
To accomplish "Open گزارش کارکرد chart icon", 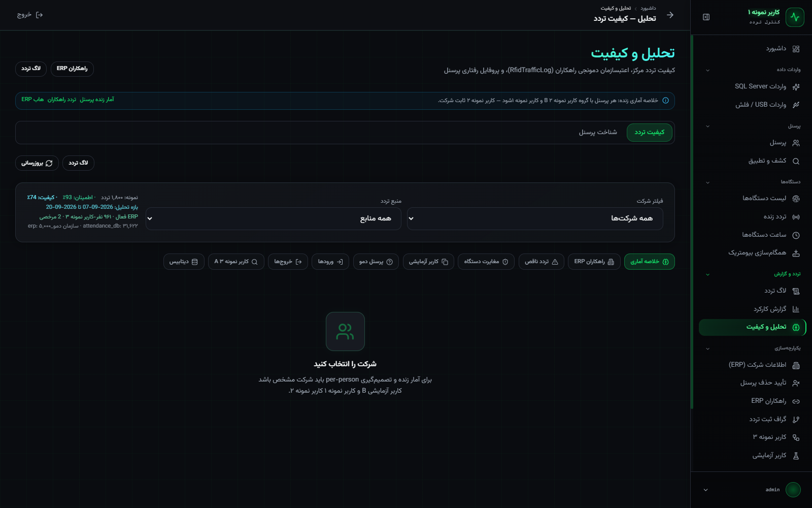I will (x=796, y=309).
